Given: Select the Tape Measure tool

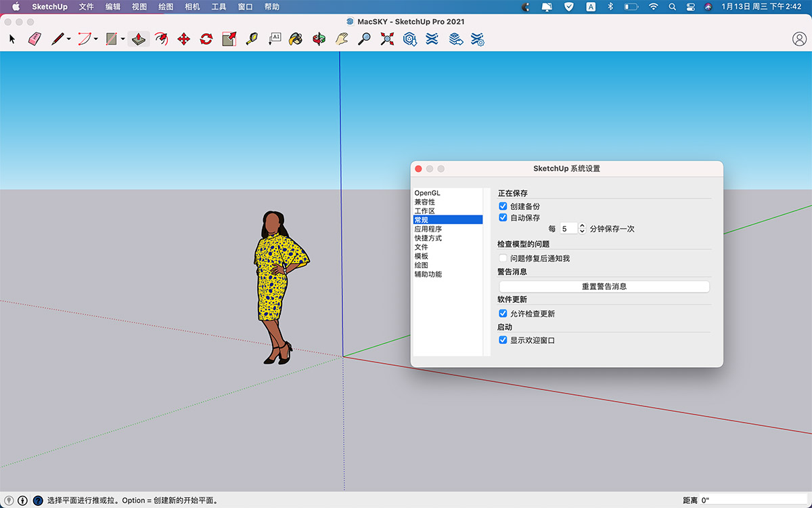Looking at the screenshot, I should pyautogui.click(x=252, y=39).
